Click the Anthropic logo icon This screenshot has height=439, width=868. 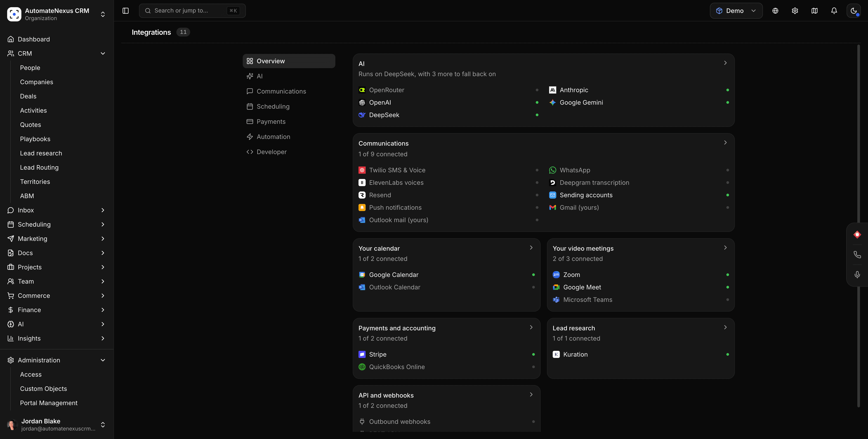(553, 90)
